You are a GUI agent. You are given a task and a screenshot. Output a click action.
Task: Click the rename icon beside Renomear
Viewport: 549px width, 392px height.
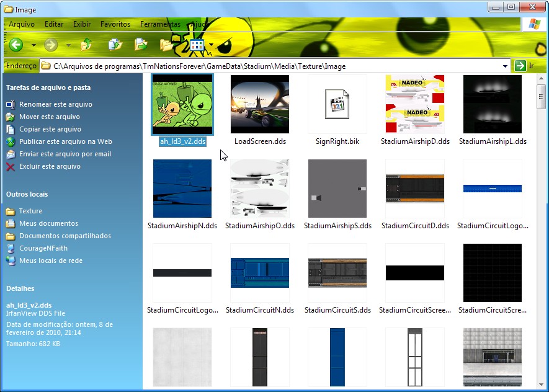coord(11,104)
